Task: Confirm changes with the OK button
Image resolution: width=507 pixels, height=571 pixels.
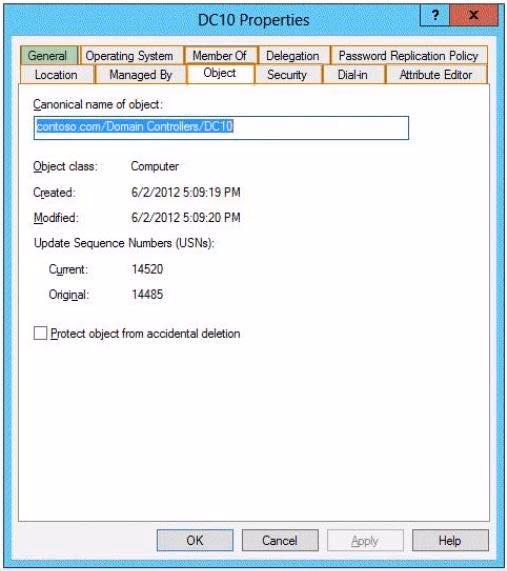Action: pyautogui.click(x=195, y=540)
